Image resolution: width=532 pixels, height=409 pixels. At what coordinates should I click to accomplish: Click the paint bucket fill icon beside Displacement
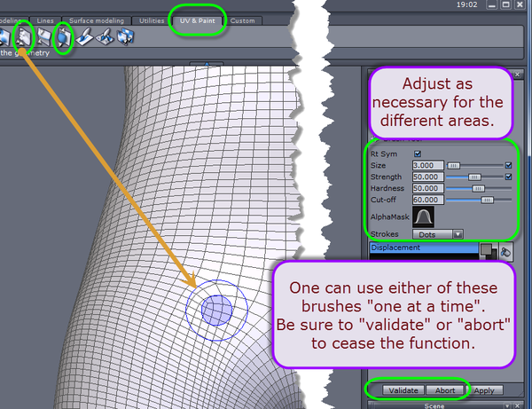pos(506,252)
